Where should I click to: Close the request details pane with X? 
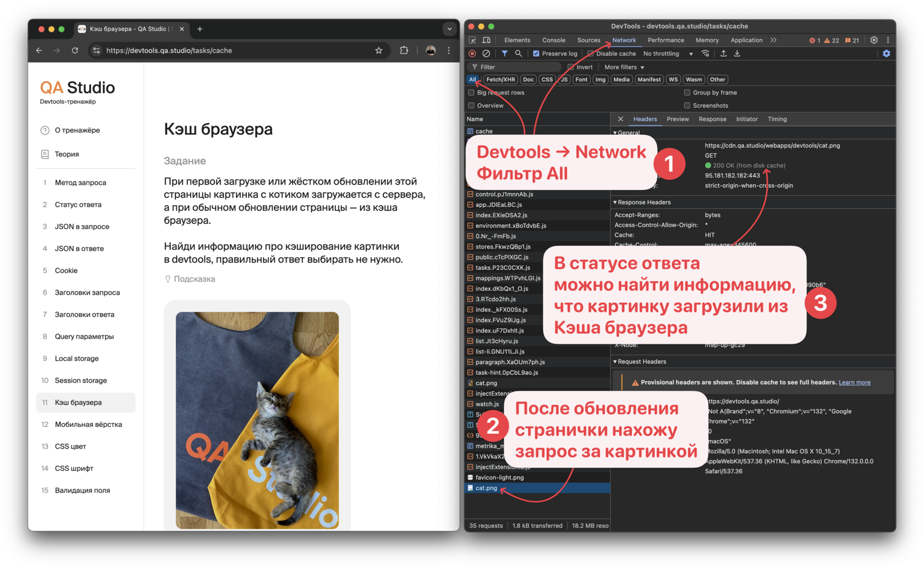pyautogui.click(x=620, y=119)
